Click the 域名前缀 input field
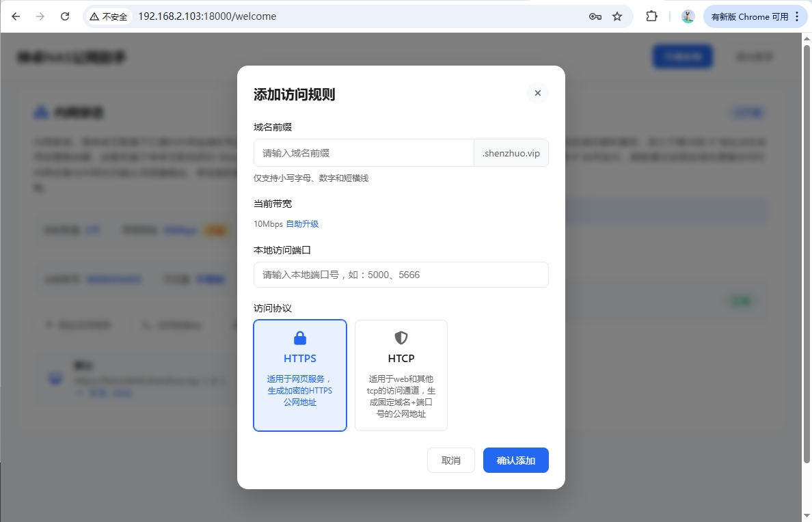Screen dimensions: 812x522 click(x=364, y=153)
